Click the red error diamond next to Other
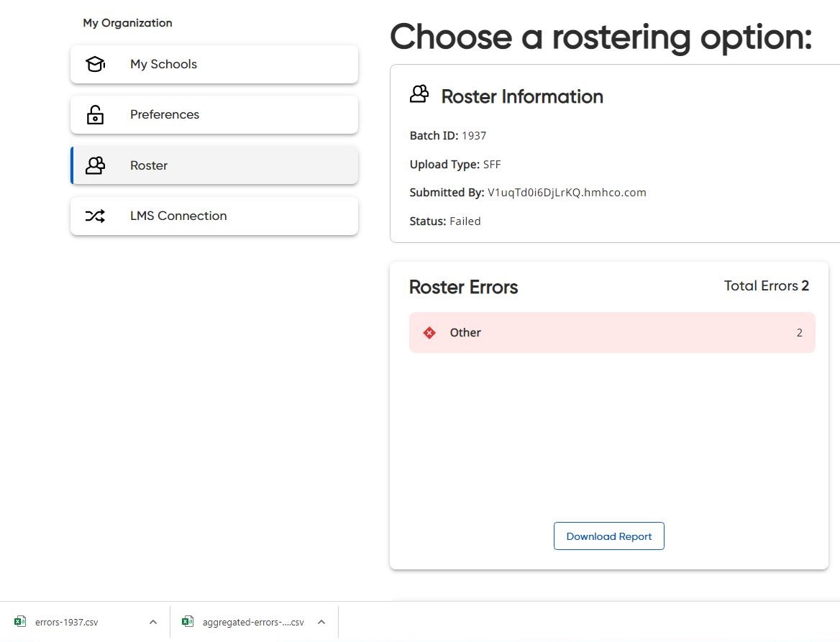840x642 pixels. [x=429, y=332]
